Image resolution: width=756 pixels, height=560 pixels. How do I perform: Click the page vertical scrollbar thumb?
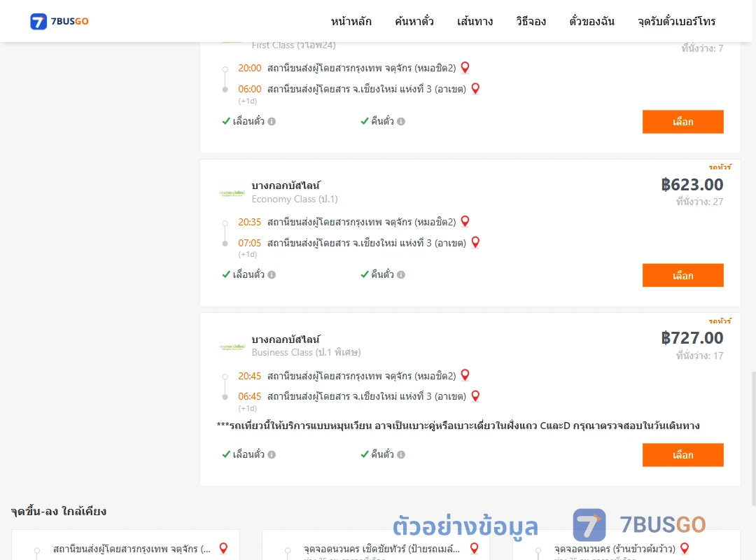point(753,438)
